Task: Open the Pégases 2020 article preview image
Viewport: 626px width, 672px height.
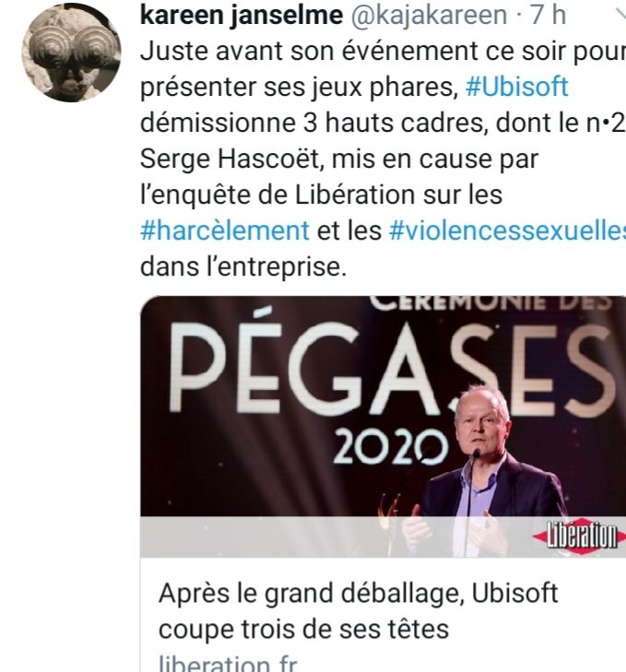Action: [x=383, y=427]
